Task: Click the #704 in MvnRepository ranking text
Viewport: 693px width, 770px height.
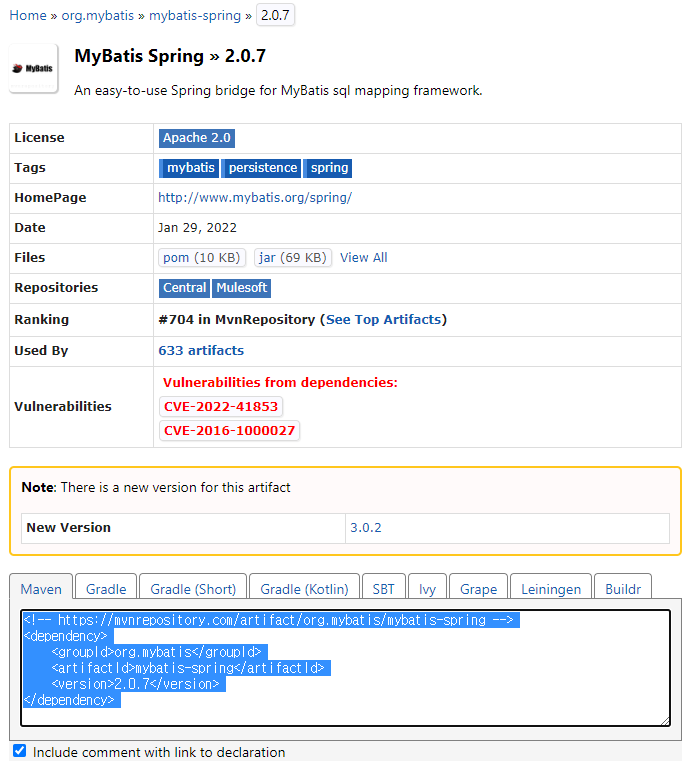Action: point(237,320)
